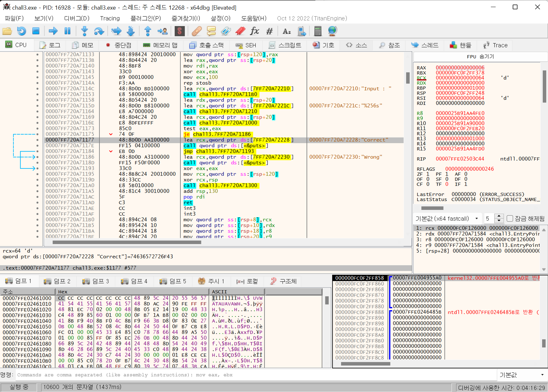Open the Tracing menu
Viewport: 548px width, 392px height.
(x=110, y=18)
